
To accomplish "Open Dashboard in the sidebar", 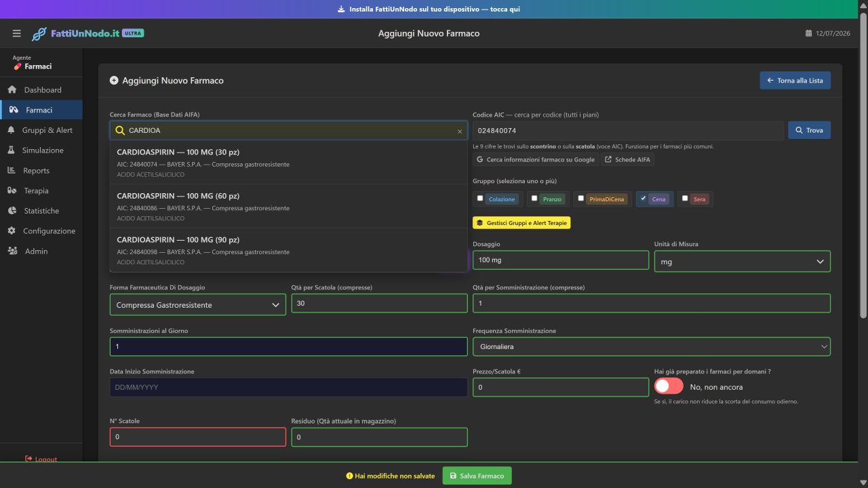I will point(41,89).
